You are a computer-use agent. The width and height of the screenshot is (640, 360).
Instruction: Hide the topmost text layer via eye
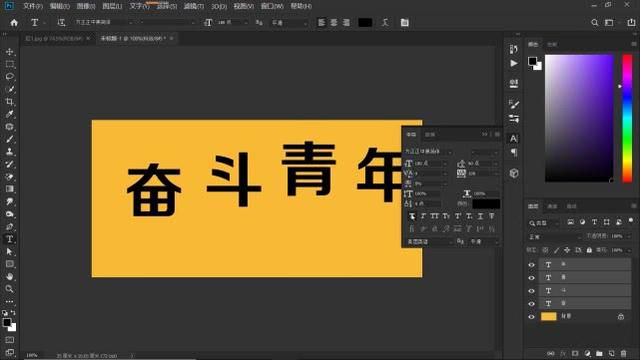tap(531, 264)
